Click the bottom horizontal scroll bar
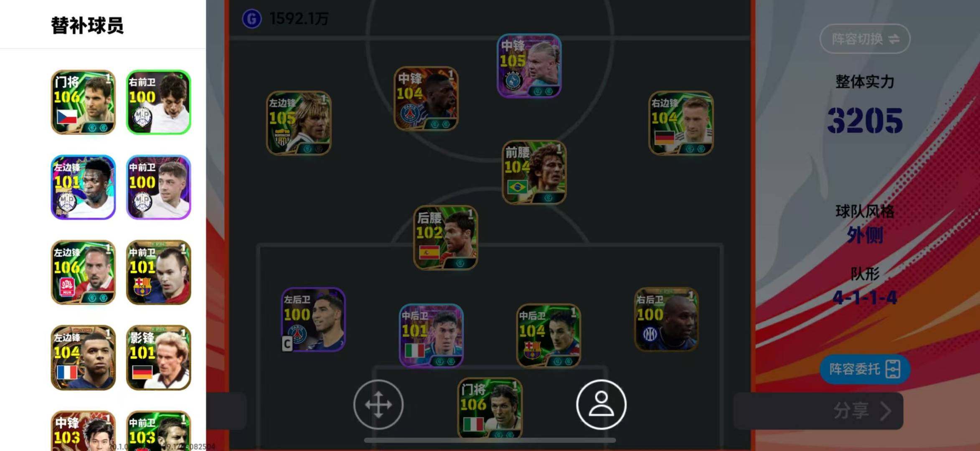 click(x=490, y=440)
